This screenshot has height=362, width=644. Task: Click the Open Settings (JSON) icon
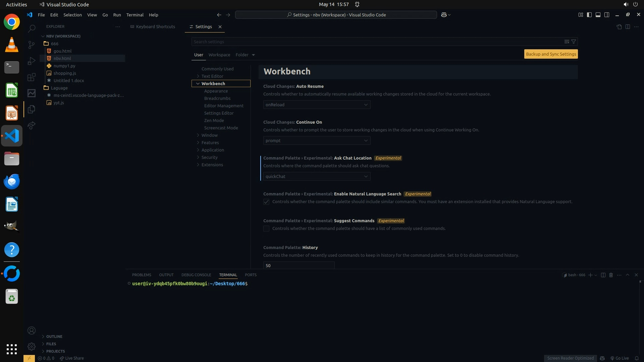tap(619, 27)
